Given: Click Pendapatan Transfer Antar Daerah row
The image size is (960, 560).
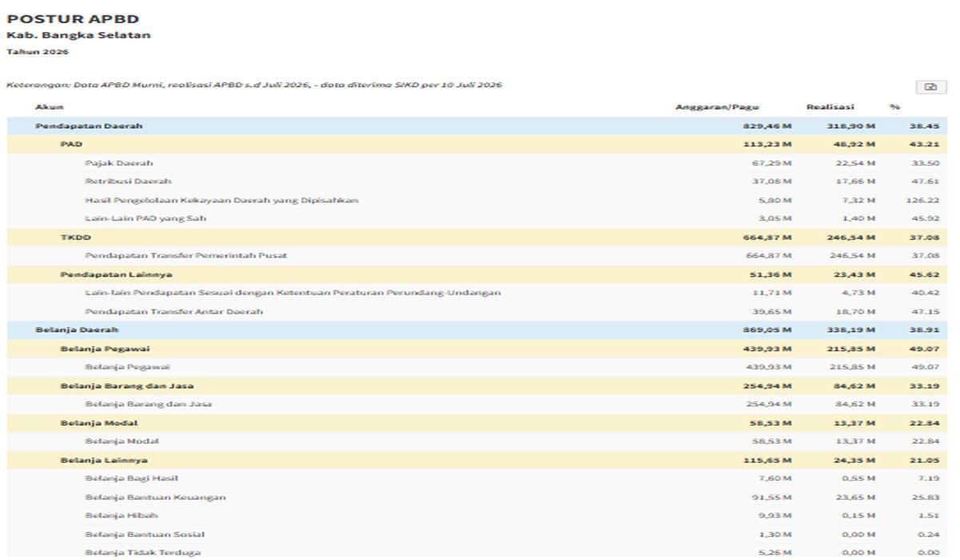Looking at the screenshot, I should pyautogui.click(x=477, y=312).
